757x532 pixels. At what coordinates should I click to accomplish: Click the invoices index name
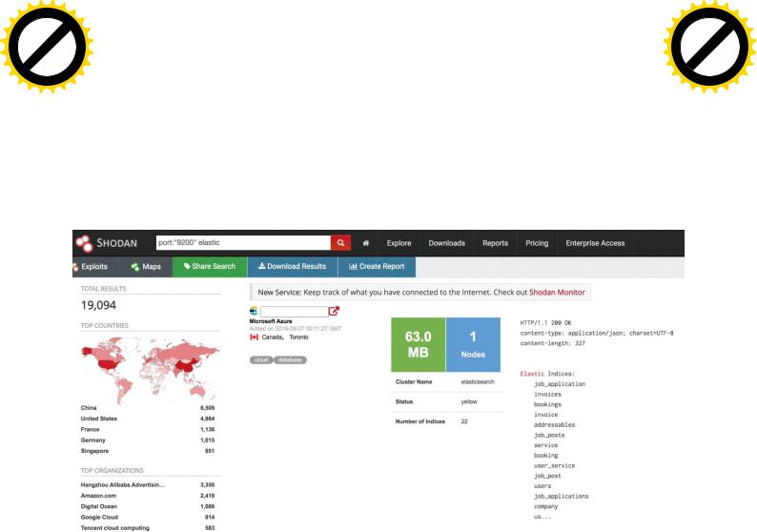click(x=547, y=394)
